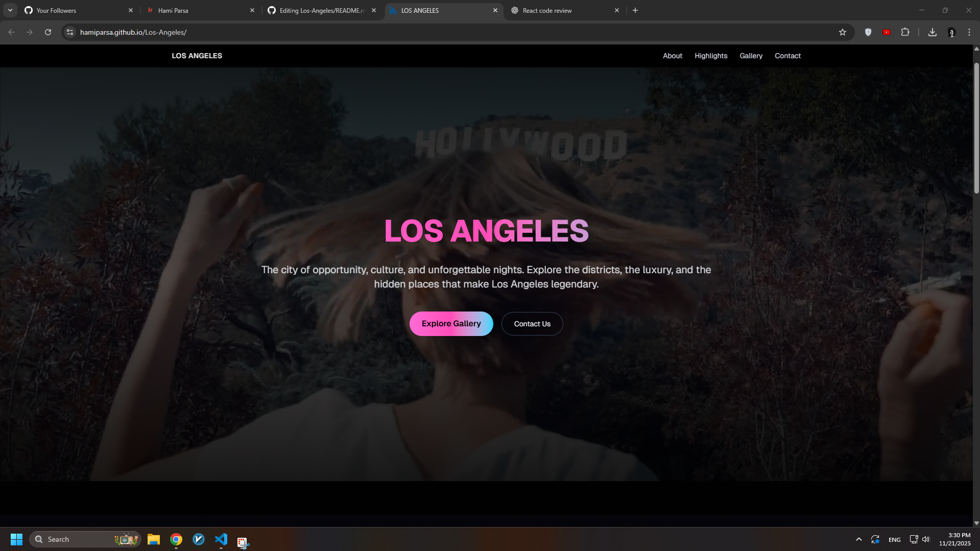Open the Chrome profile avatar
Image resolution: width=980 pixels, height=551 pixels.
[951, 32]
